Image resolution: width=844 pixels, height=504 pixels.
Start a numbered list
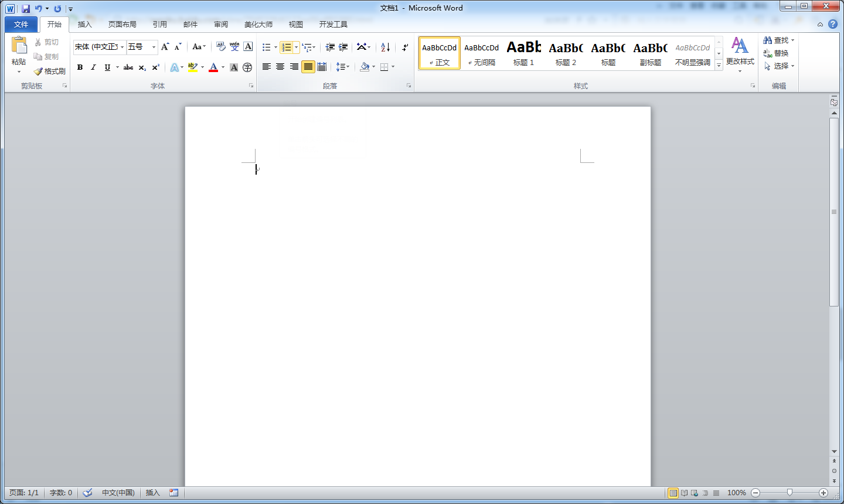point(286,47)
